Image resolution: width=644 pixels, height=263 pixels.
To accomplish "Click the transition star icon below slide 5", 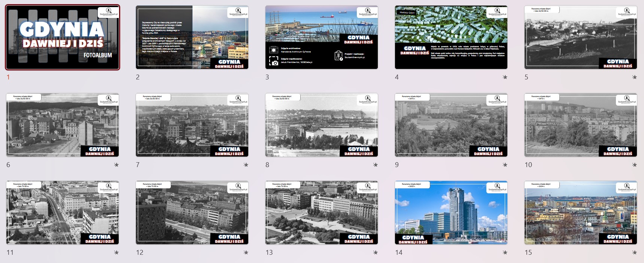I will (634, 77).
